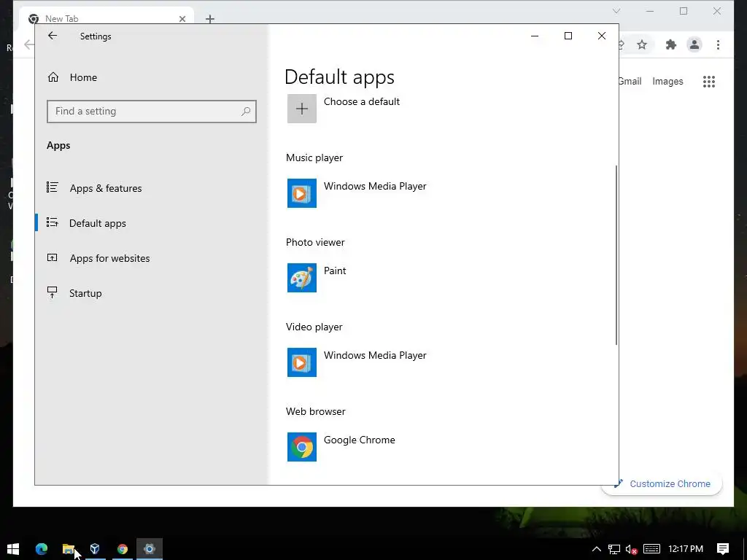
Task: Click the plus icon to choose a default
Action: [x=301, y=109]
